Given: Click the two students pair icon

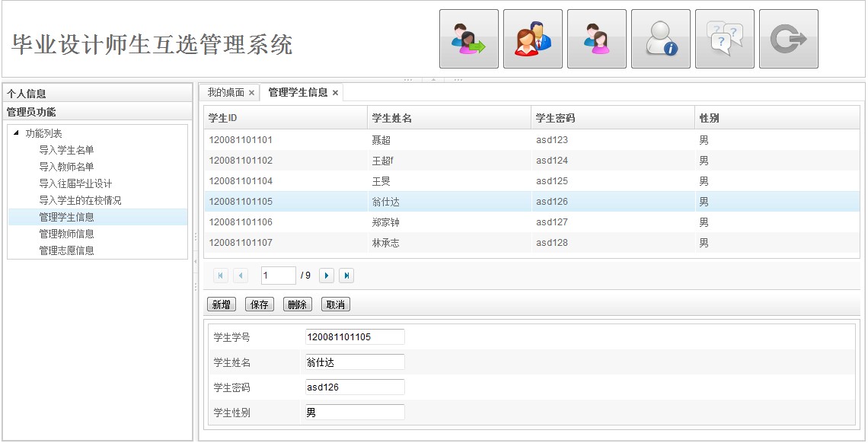Looking at the screenshot, I should pyautogui.click(x=597, y=39).
